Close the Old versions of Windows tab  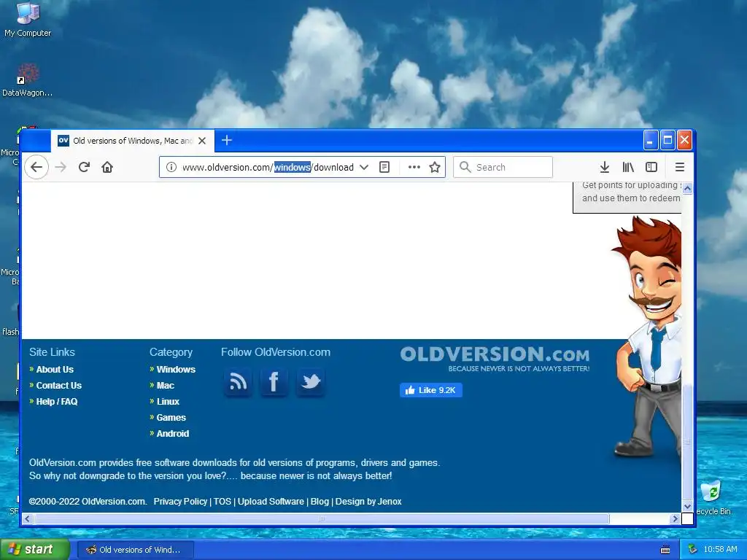coord(202,141)
